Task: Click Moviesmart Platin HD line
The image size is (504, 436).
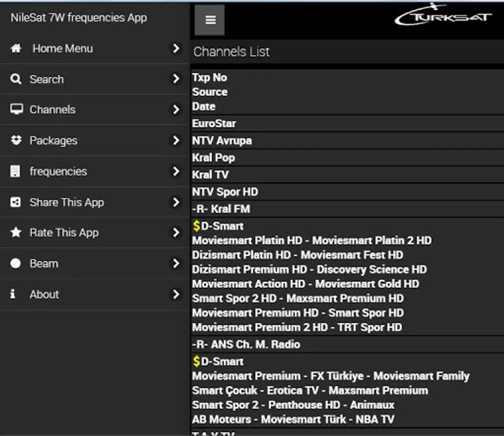Action: pos(312,240)
